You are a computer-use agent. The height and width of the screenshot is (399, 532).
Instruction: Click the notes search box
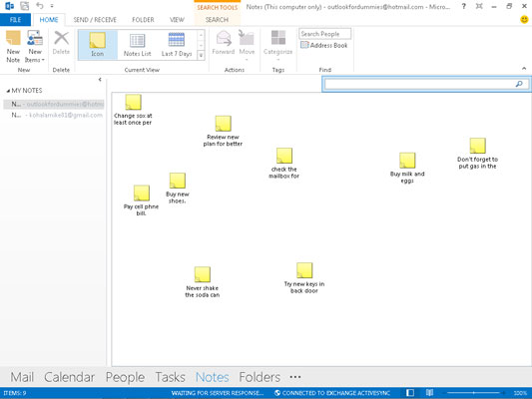pos(419,84)
